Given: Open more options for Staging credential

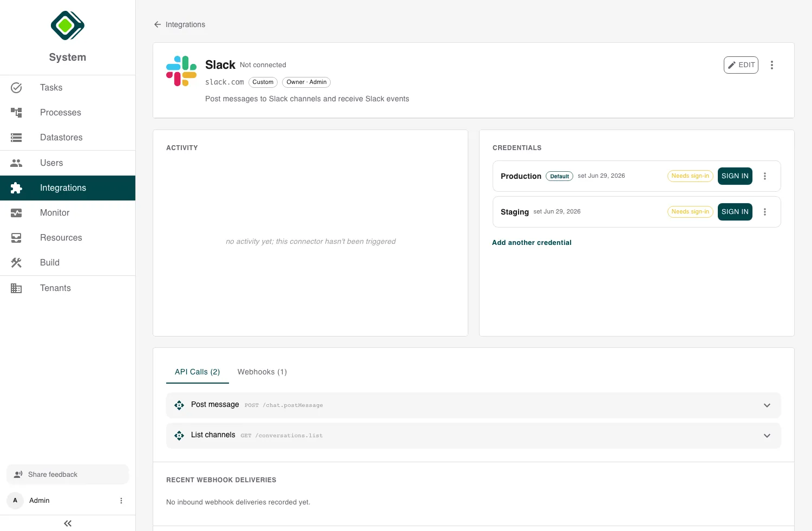Looking at the screenshot, I should [x=765, y=212].
